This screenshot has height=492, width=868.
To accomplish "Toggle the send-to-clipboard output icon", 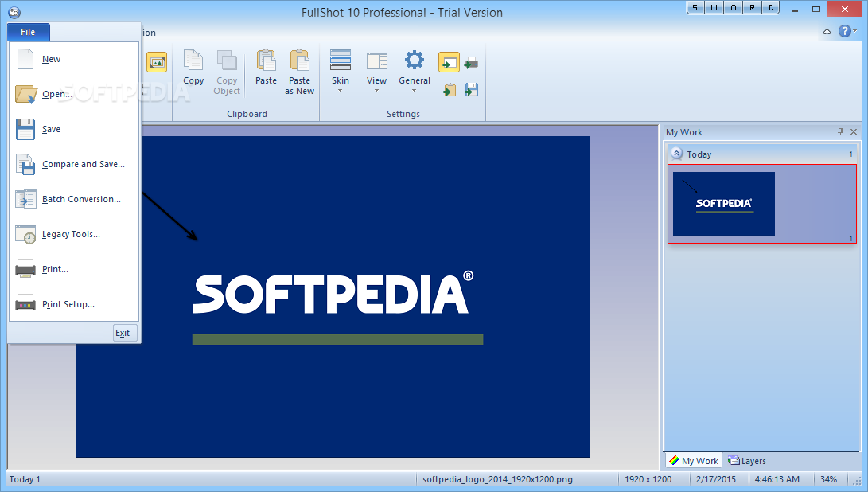I will [450, 89].
